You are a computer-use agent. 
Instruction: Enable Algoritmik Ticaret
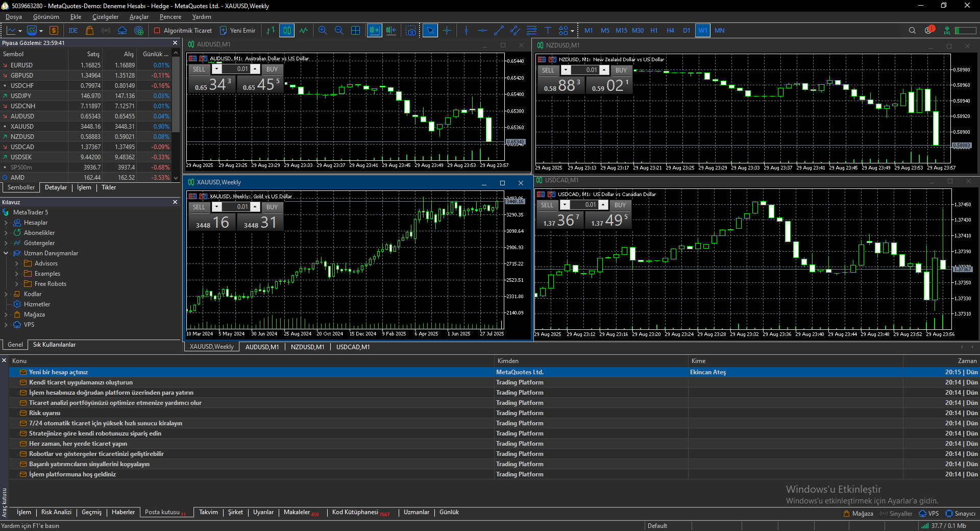(182, 31)
